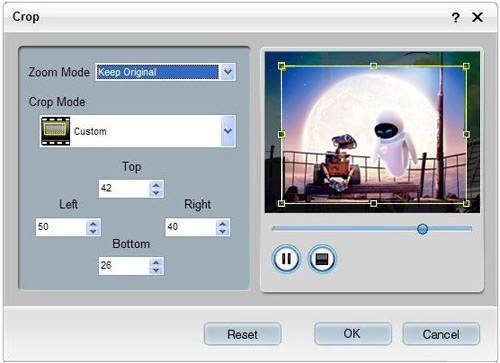Decrease the Bottom crop value
Image resolution: width=500 pixels, height=363 pixels.
156,270
